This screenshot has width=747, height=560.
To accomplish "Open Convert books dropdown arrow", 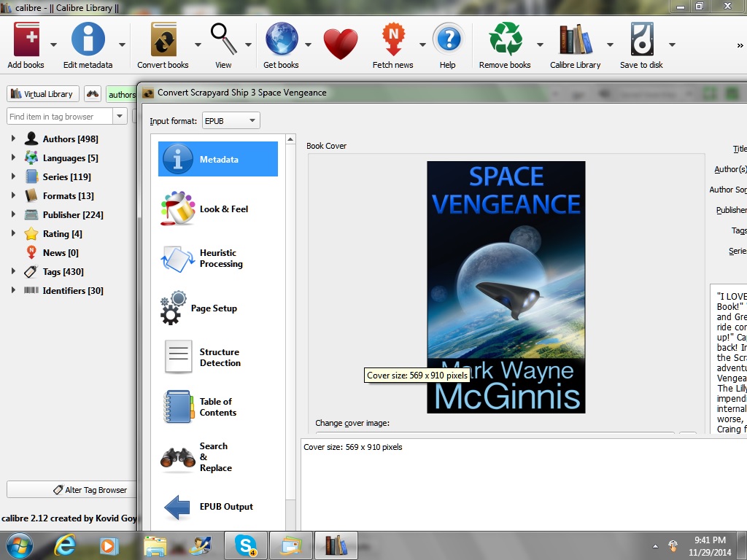I will tap(198, 44).
